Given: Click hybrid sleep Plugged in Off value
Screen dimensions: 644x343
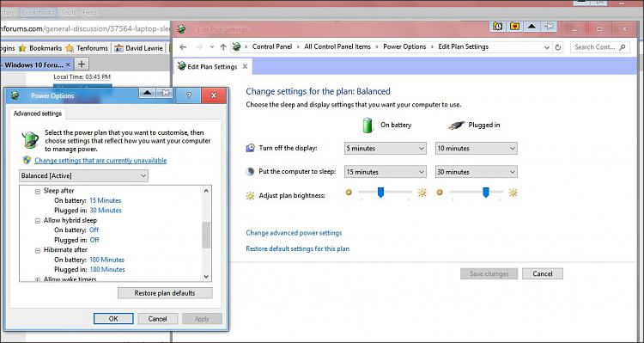Looking at the screenshot, I should point(94,240).
